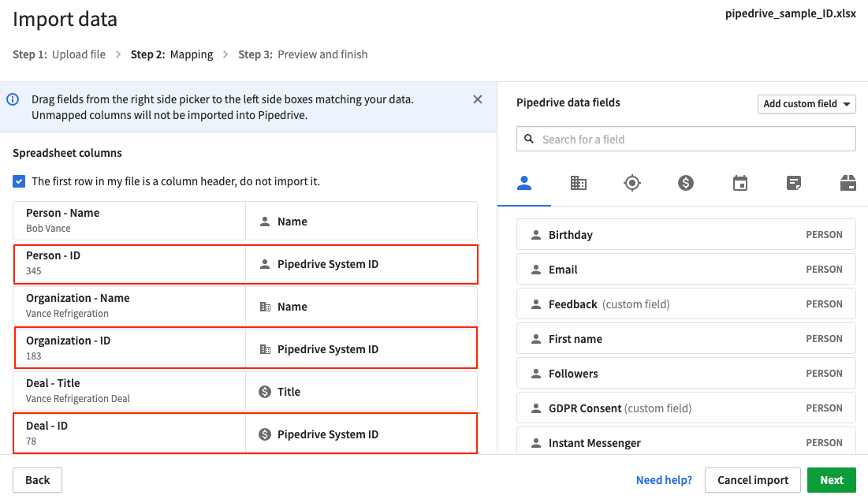868x499 pixels.
Task: Click the Person - Name spreadsheet column cell
Action: [x=129, y=221]
